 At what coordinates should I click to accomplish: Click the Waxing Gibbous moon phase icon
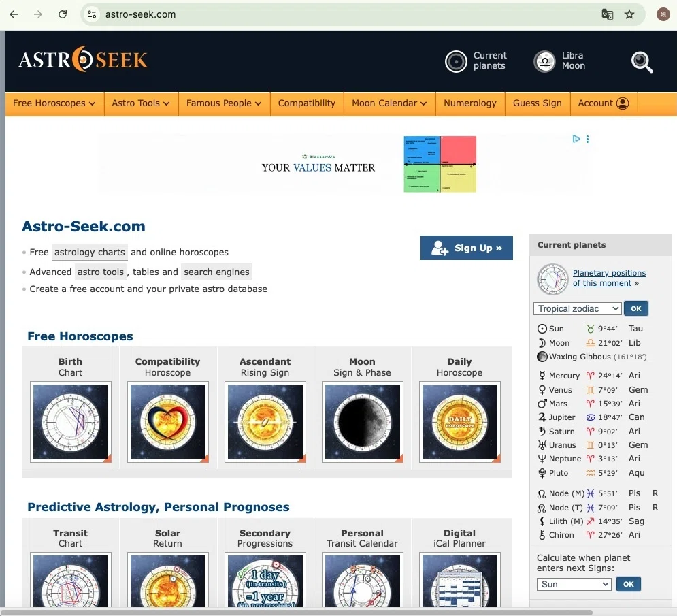[x=542, y=357]
